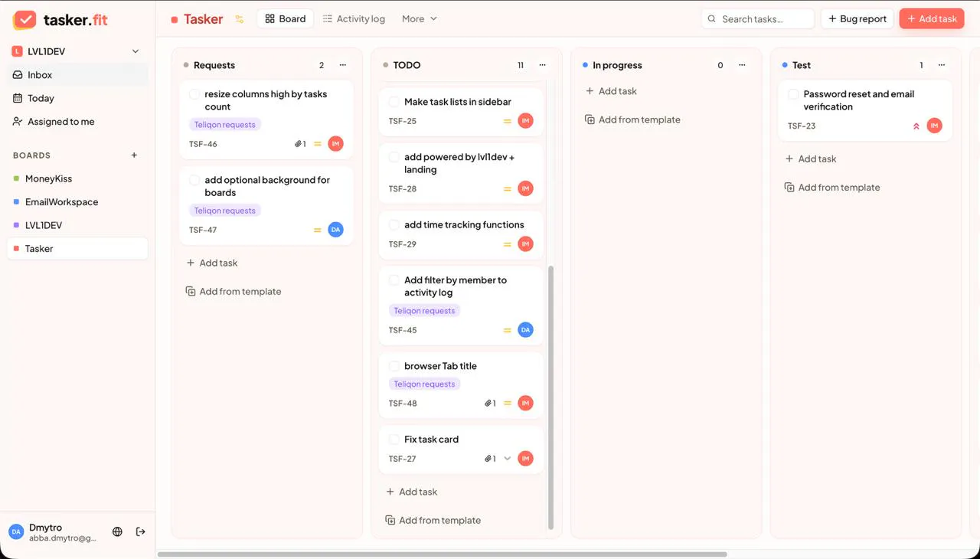Add task in In progress column

click(611, 91)
